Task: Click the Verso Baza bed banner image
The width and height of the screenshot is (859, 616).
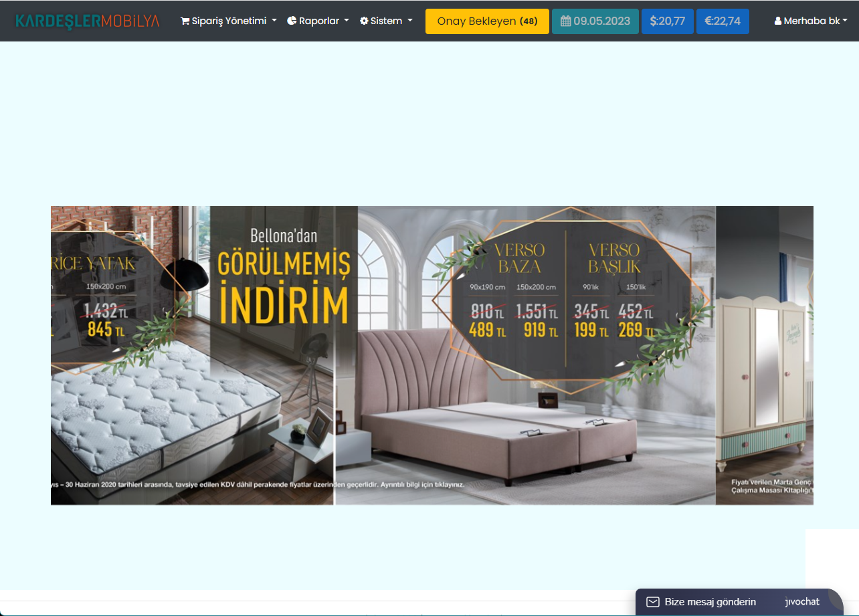Action: coord(526,355)
